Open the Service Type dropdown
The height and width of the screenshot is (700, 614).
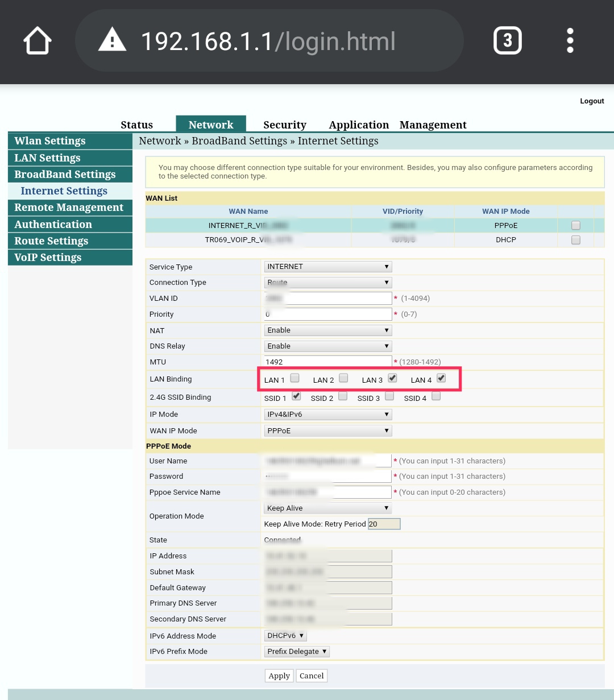(x=327, y=266)
